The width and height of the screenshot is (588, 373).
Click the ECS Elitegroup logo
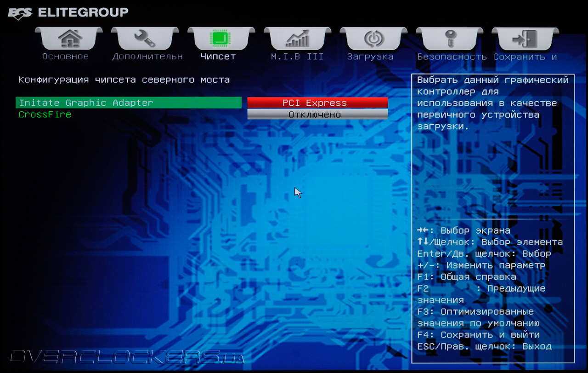(x=68, y=12)
